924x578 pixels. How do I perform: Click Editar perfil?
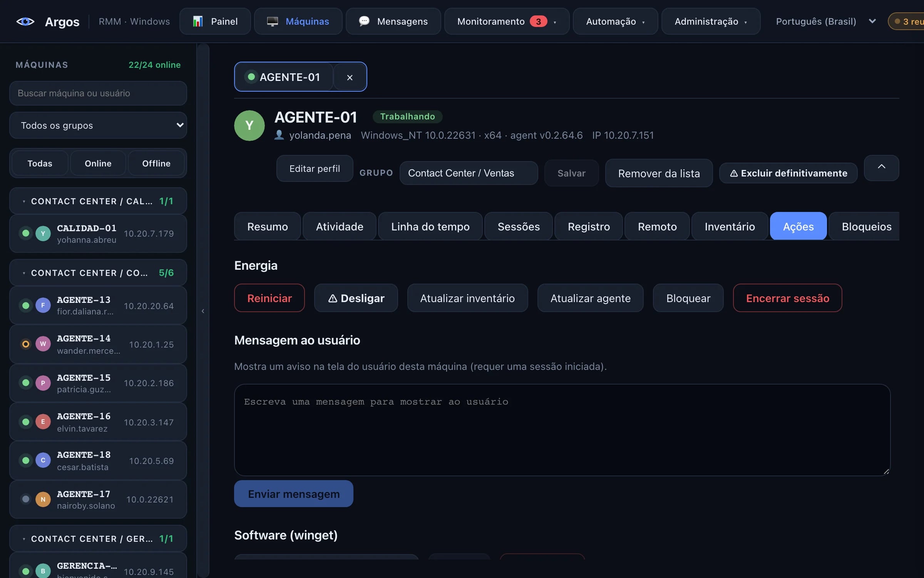(x=315, y=168)
